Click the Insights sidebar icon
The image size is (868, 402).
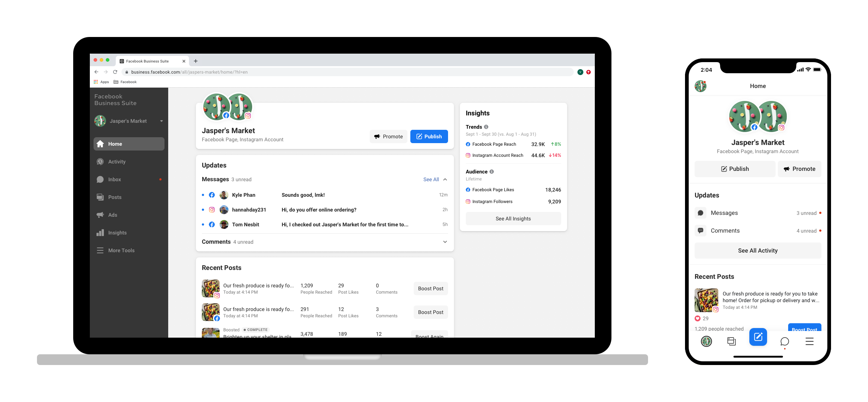pyautogui.click(x=100, y=232)
